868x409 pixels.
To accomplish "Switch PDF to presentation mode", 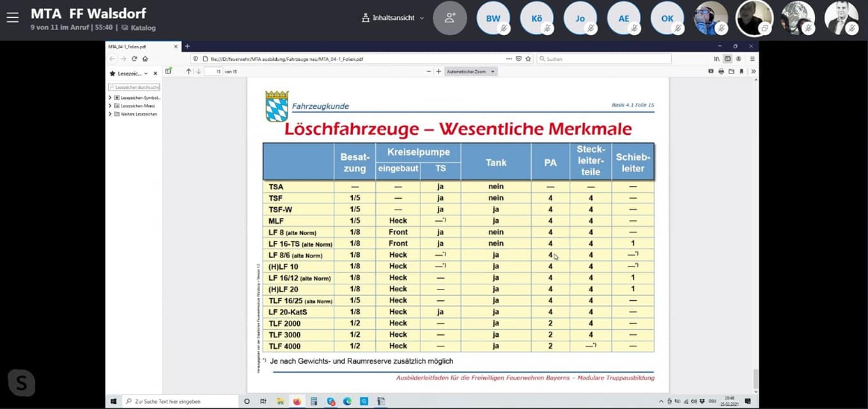I will [x=711, y=72].
